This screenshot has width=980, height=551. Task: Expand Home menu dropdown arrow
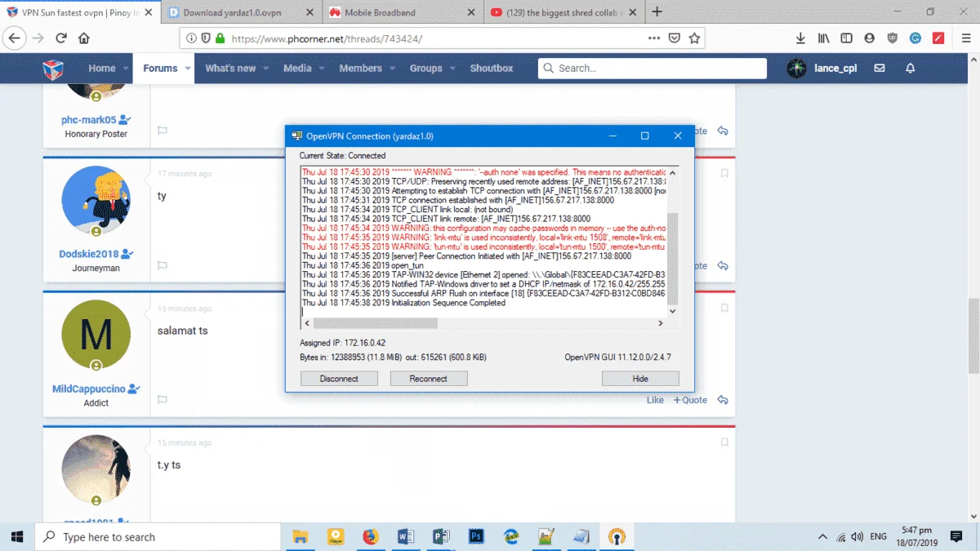click(127, 69)
